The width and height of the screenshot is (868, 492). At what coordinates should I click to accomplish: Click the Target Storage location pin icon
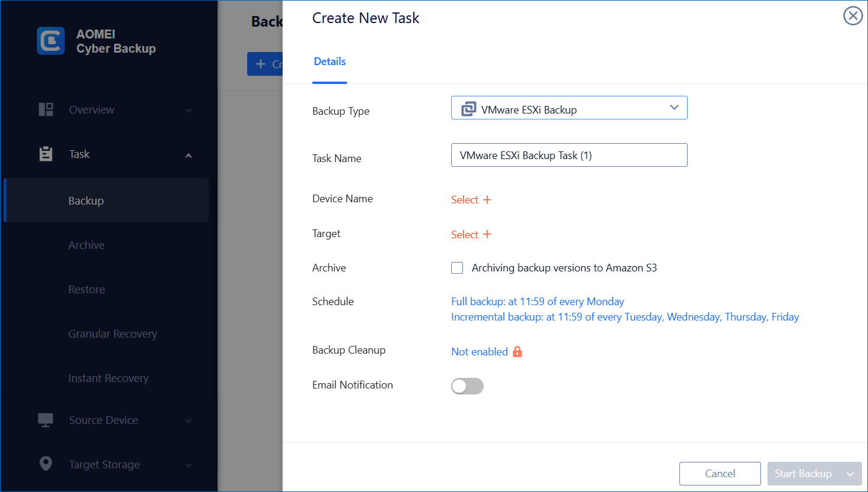[46, 464]
